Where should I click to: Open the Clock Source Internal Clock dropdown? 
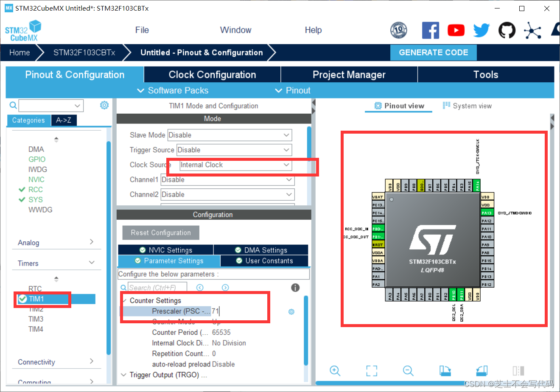click(x=235, y=165)
